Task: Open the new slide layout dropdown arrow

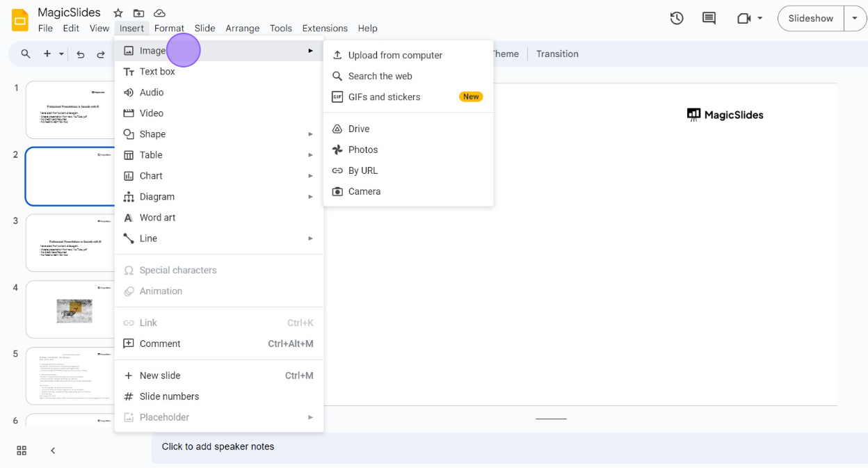Action: point(61,54)
